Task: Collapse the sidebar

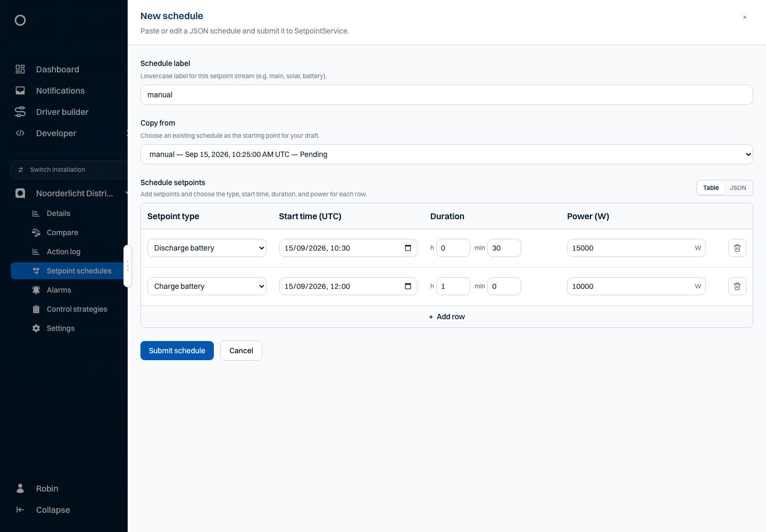Action: [53, 510]
